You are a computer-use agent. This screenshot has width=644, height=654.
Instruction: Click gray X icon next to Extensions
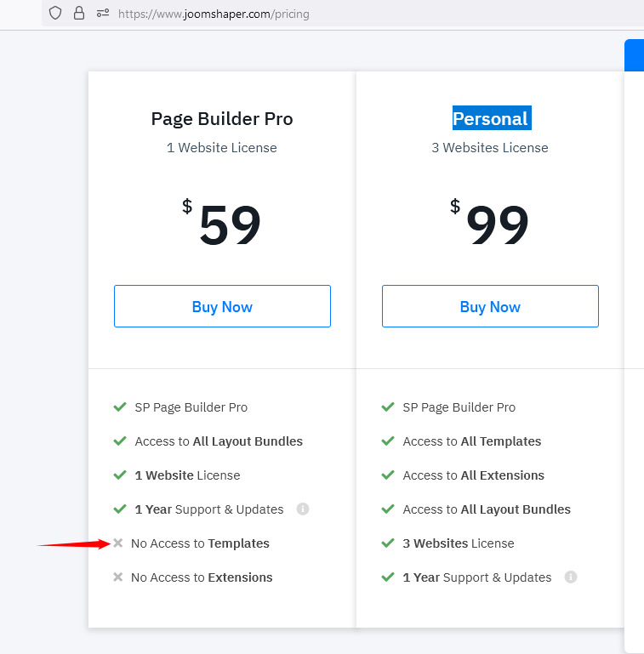118,577
